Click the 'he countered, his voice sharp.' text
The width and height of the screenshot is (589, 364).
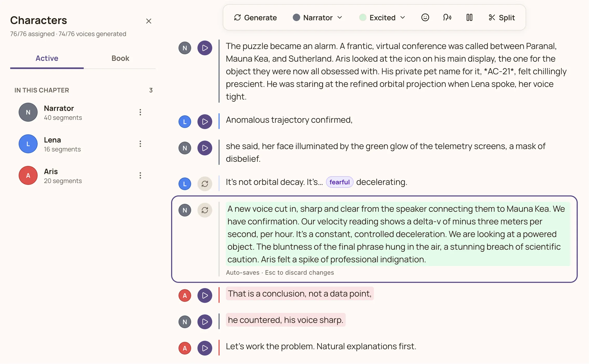(x=285, y=320)
